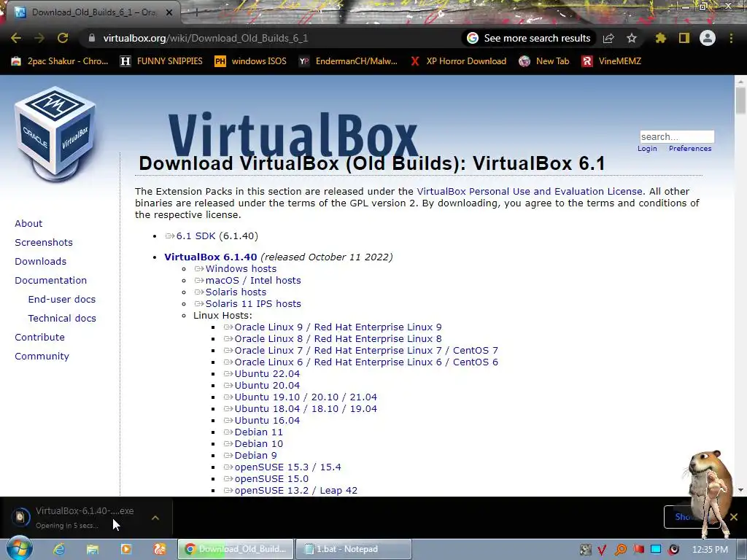This screenshot has width=747, height=560.
Task: Bookmark this page with the star
Action: 632,38
